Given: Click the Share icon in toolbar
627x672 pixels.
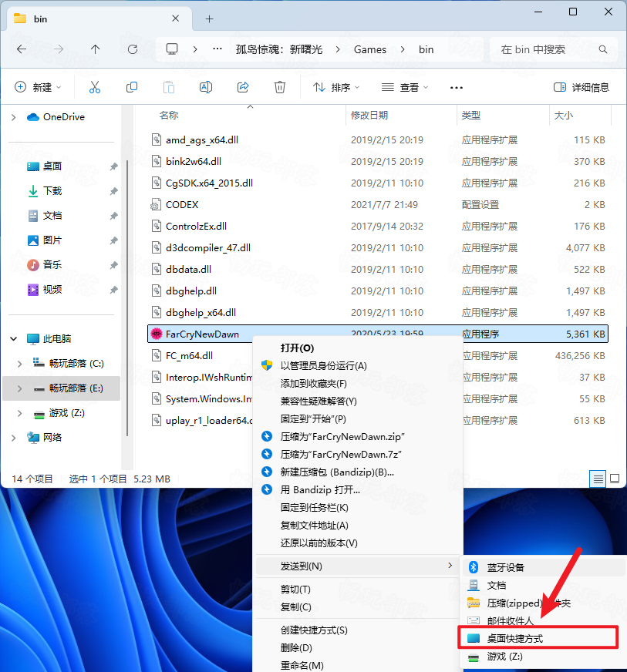Looking at the screenshot, I should [x=243, y=87].
